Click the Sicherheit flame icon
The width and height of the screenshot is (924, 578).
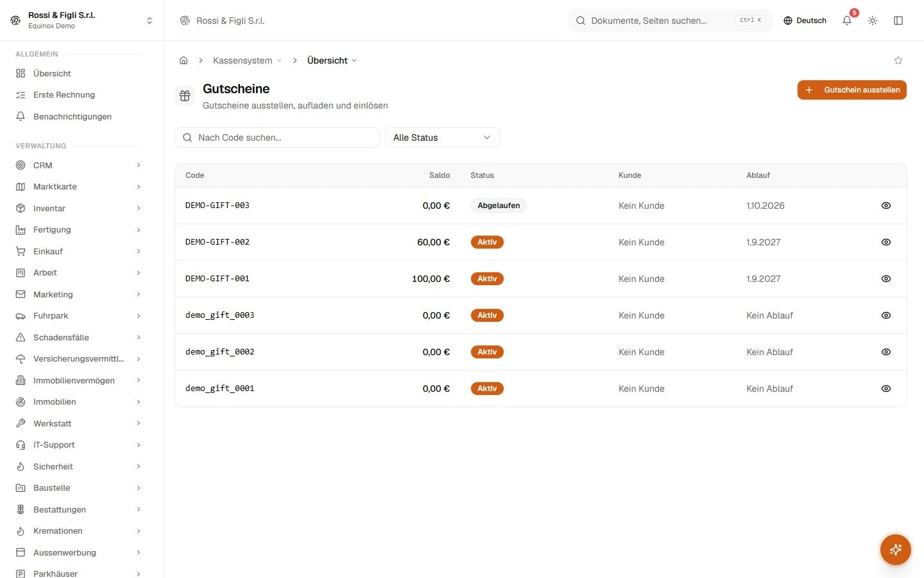click(21, 466)
